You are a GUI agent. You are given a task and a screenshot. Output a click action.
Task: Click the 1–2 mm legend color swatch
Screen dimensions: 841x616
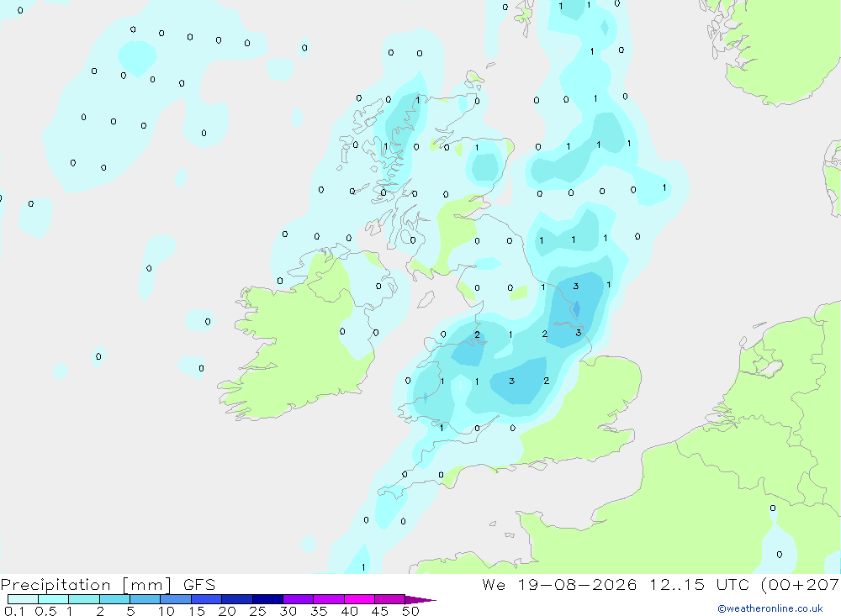tap(84, 599)
